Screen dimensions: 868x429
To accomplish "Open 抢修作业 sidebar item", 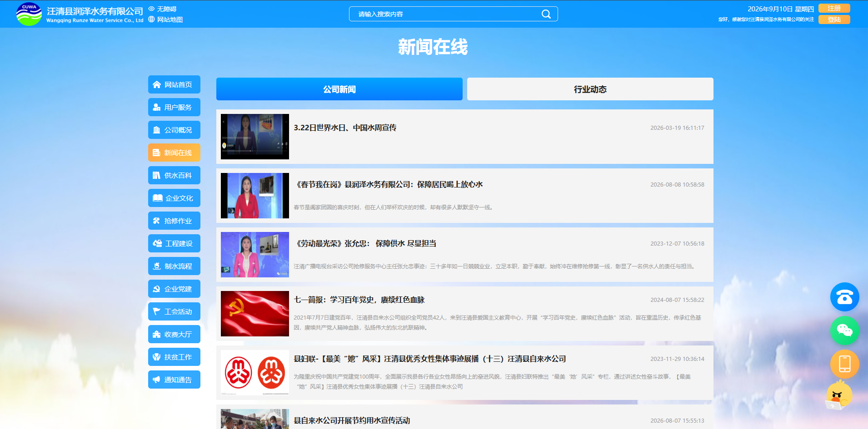I will (174, 221).
